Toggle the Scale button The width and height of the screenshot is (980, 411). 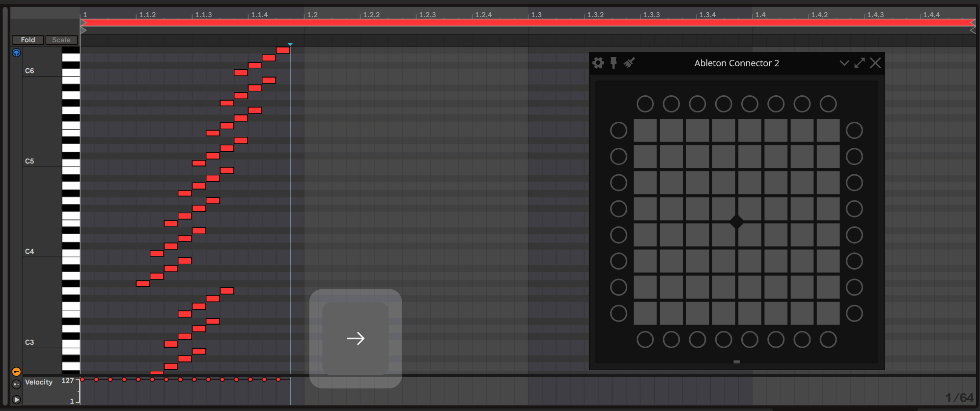(x=61, y=40)
